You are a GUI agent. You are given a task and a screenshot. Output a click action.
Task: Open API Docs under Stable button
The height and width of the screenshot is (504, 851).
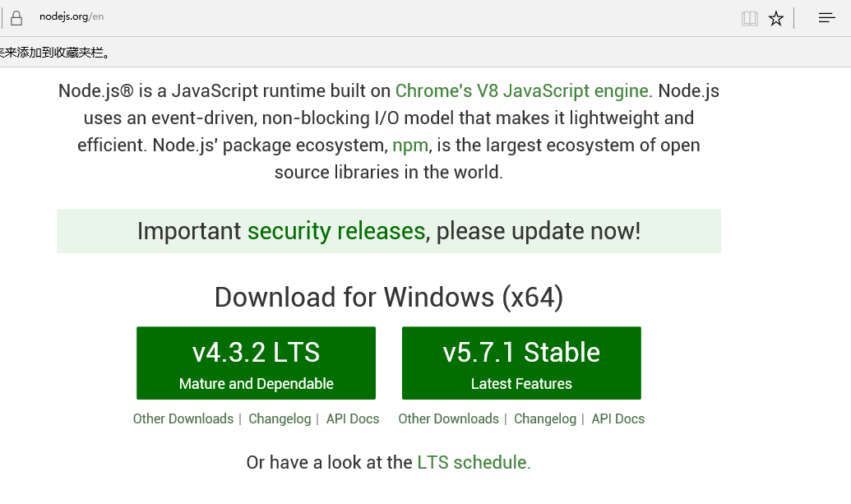click(618, 418)
